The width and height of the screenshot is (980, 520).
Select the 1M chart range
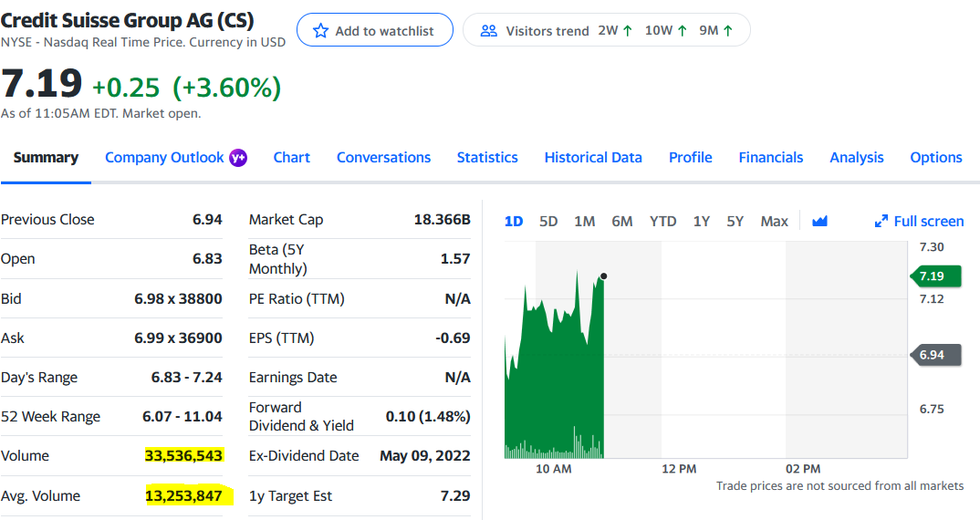(x=584, y=222)
